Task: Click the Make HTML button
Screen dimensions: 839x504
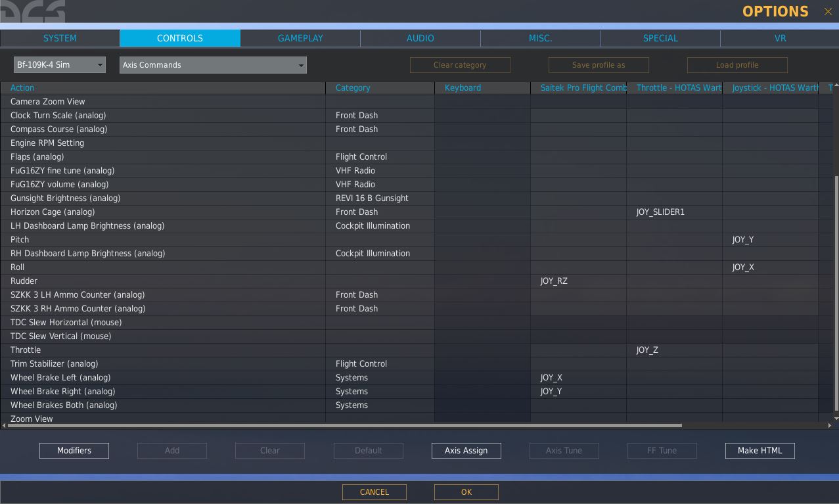Action: point(760,450)
